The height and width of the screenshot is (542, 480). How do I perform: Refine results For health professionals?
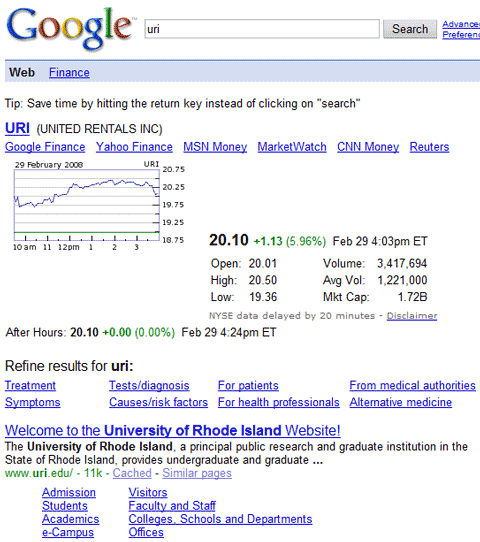pos(279,402)
